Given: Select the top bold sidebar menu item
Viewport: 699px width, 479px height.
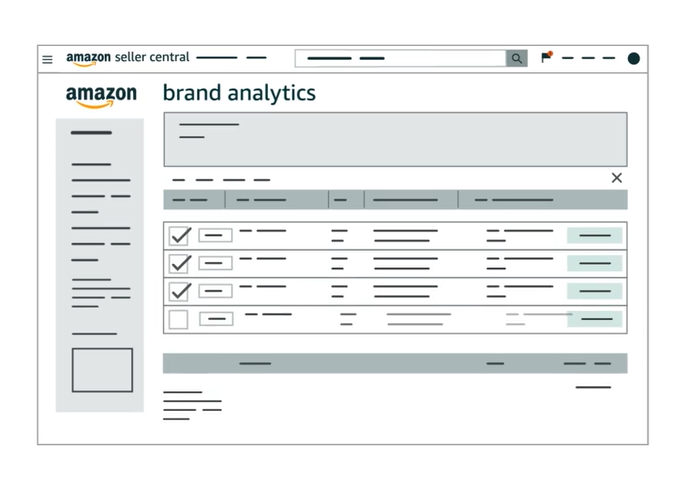Looking at the screenshot, I should tap(91, 132).
